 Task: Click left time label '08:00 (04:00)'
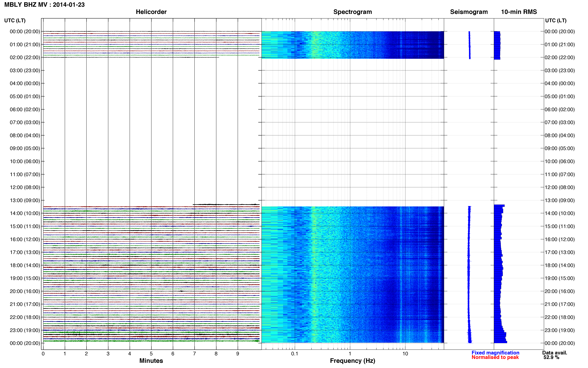pos(25,135)
